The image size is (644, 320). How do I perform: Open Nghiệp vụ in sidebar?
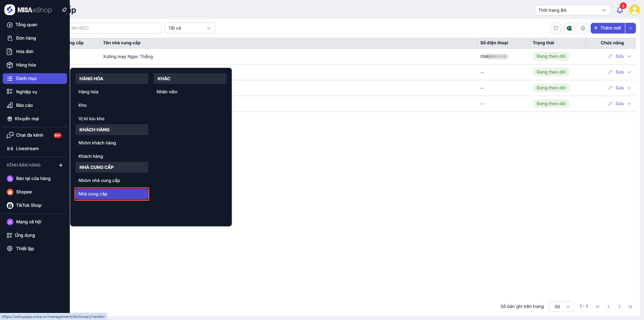pos(35,92)
